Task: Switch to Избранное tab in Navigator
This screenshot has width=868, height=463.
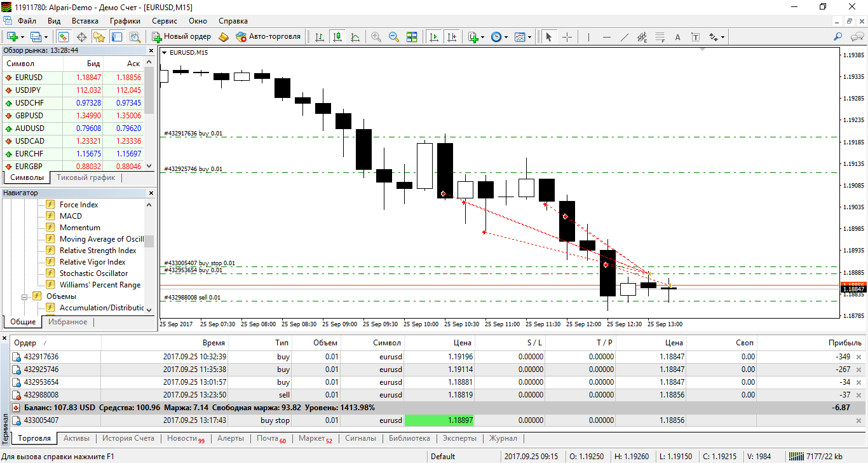Action: pos(68,322)
